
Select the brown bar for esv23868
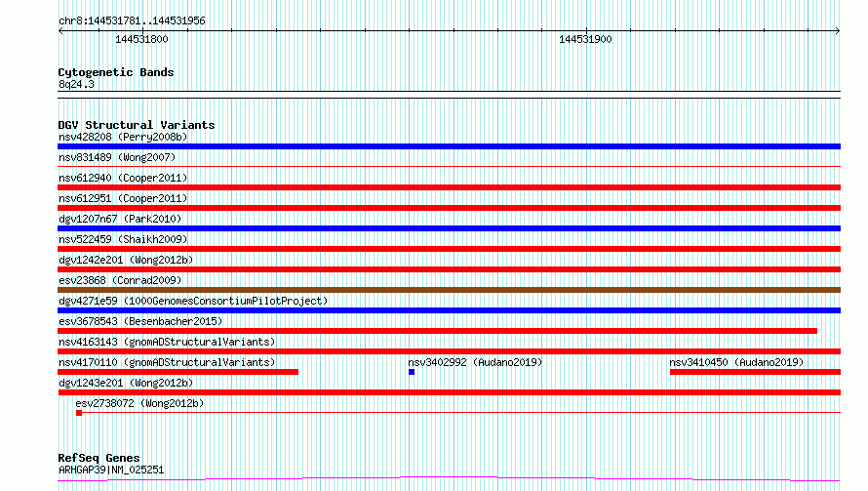449,290
